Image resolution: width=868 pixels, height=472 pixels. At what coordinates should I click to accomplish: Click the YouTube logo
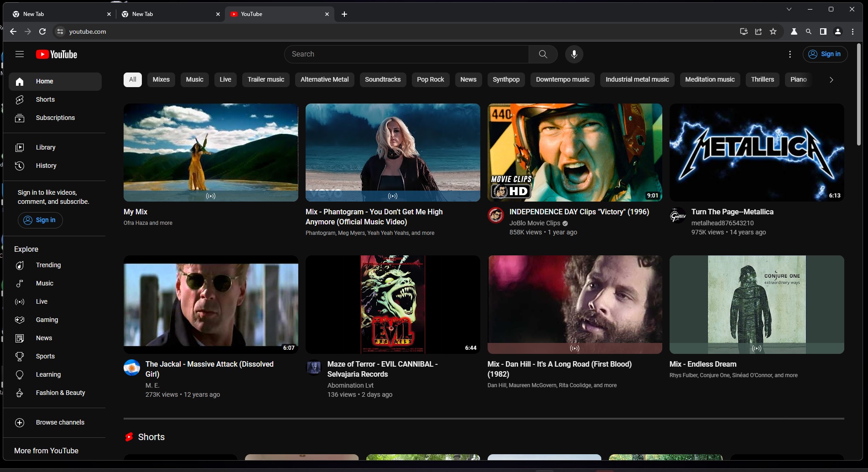(x=57, y=54)
